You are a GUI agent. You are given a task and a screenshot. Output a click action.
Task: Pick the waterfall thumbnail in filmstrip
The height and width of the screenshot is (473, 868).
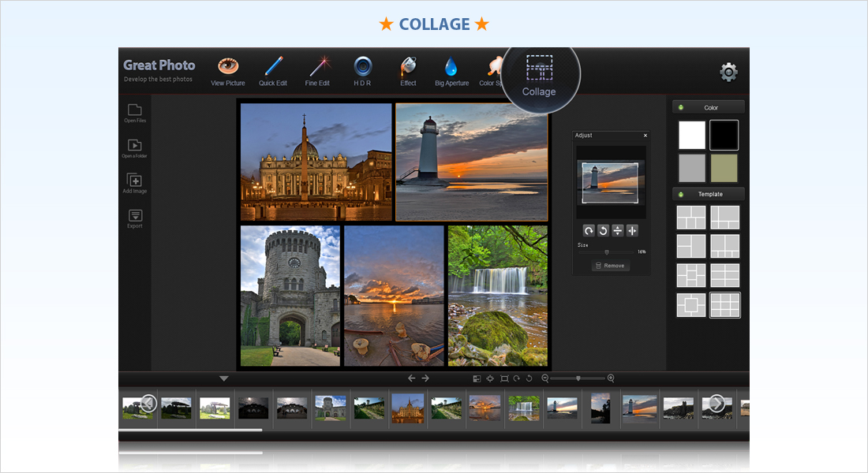(x=524, y=408)
